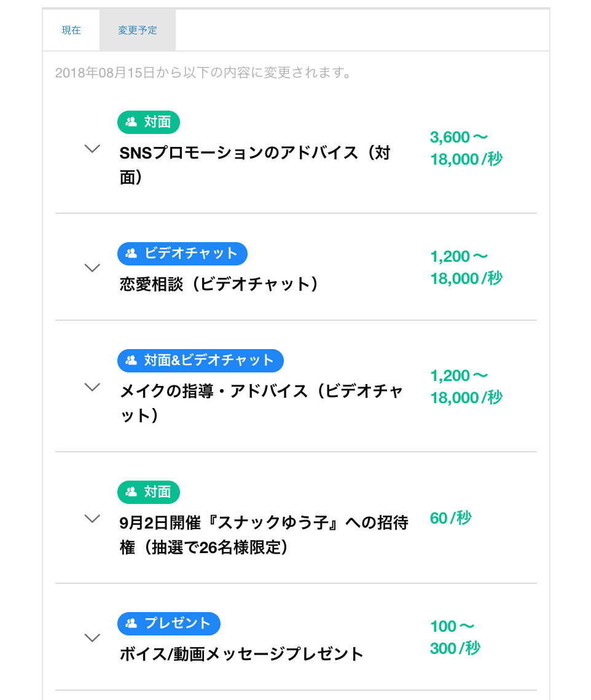
Task: Expand the 恋愛相談 item chevron
Action: click(x=92, y=268)
